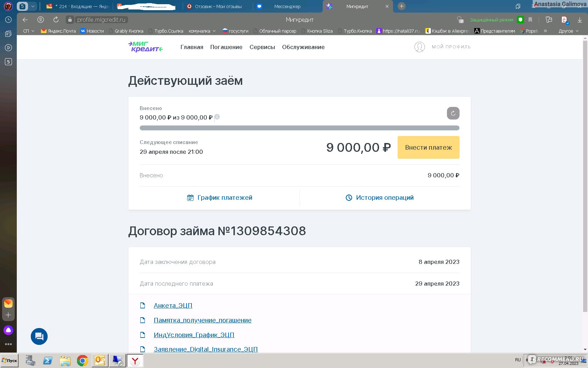Launch Google Chrome from taskbar
This screenshot has height=368, width=588.
tap(82, 361)
